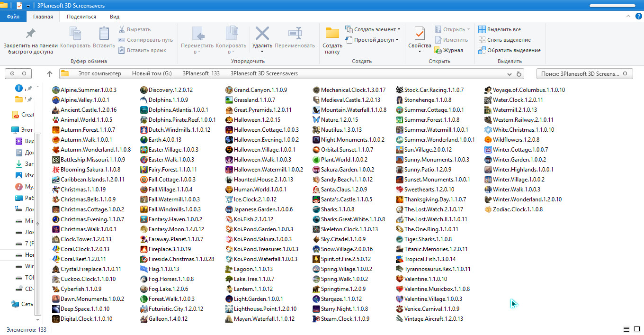Open Свойства (Properties) checkmark icon
644x335 pixels.
point(420,34)
